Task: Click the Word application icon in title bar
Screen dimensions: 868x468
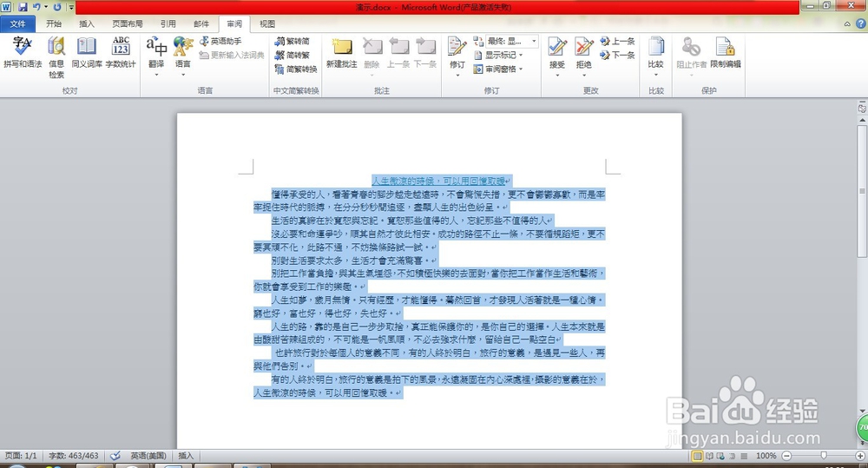Action: tap(7, 7)
